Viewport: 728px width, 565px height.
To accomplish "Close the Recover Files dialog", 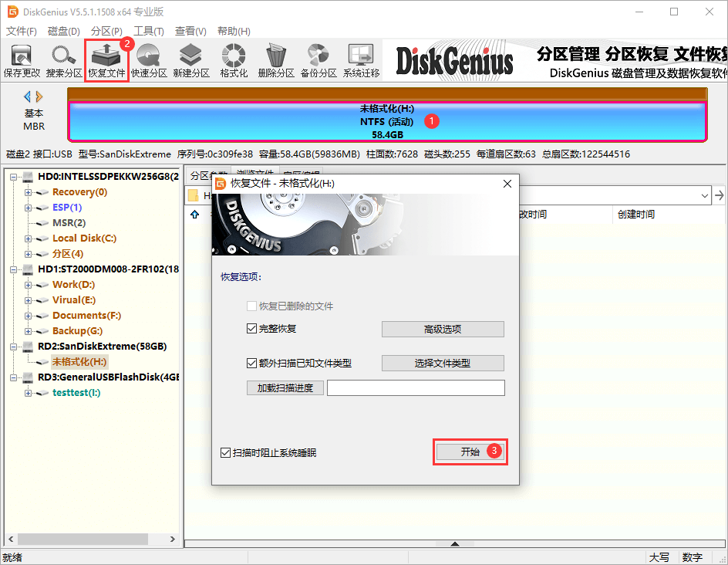I will (507, 184).
